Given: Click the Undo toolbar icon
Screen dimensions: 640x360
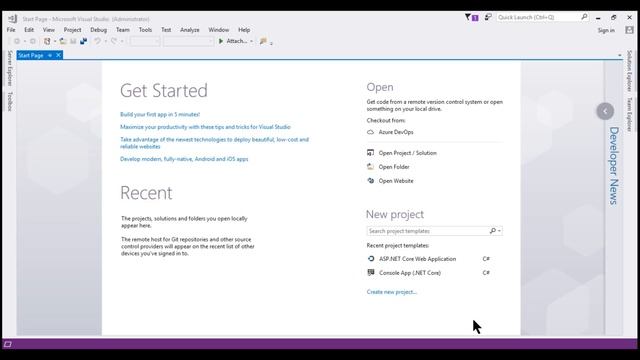Looking at the screenshot, I should point(97,41).
